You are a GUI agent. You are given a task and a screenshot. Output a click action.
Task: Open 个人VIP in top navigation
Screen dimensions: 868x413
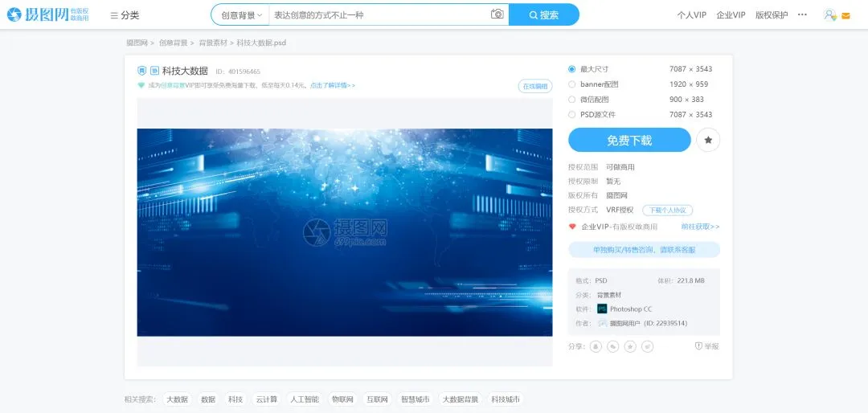691,15
